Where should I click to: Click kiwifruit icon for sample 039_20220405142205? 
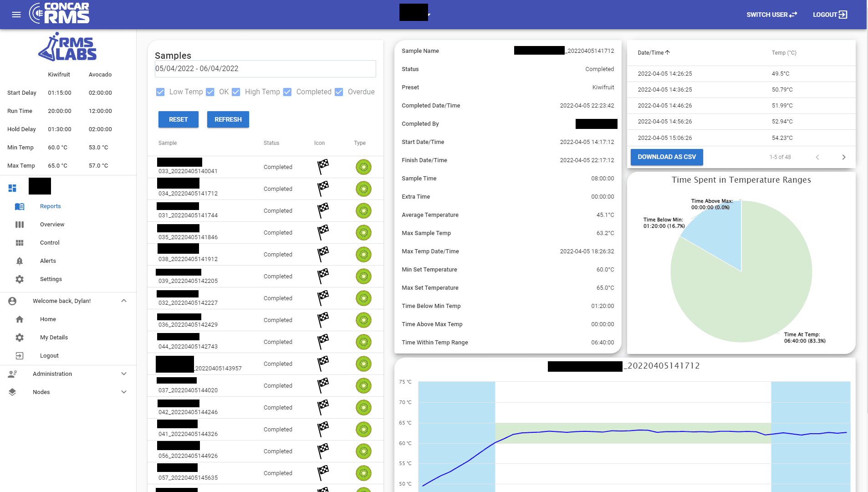coord(363,277)
